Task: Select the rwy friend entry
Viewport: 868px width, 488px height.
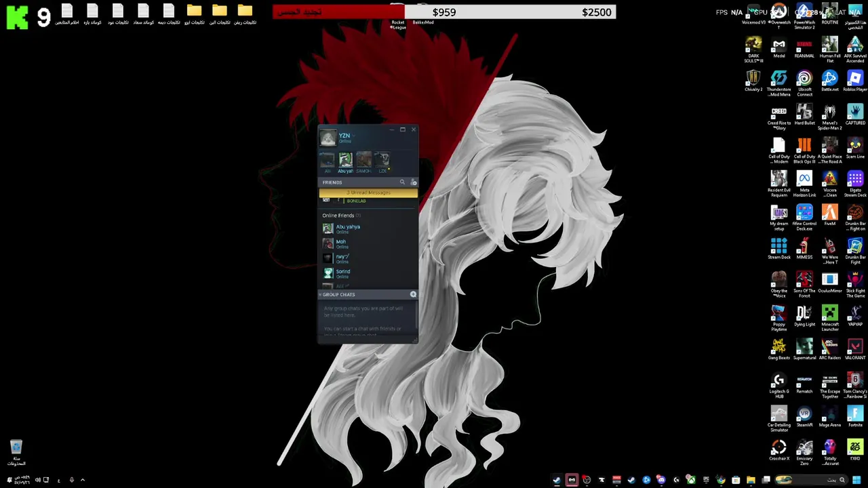Action: click(368, 259)
